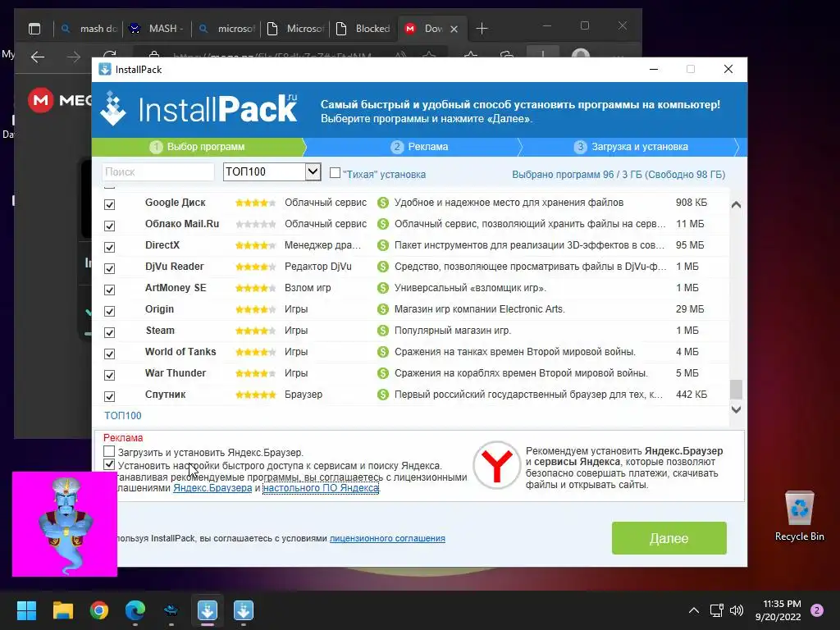Show hidden system tray icons

tap(694, 610)
